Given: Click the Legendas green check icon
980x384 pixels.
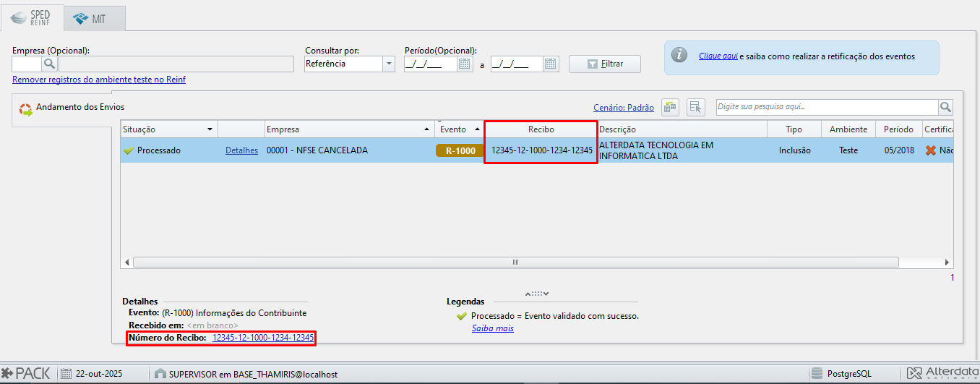Looking at the screenshot, I should pos(462,316).
